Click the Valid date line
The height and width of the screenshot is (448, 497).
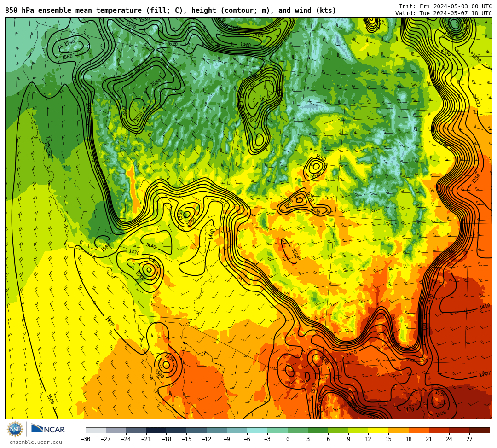pos(444,13)
